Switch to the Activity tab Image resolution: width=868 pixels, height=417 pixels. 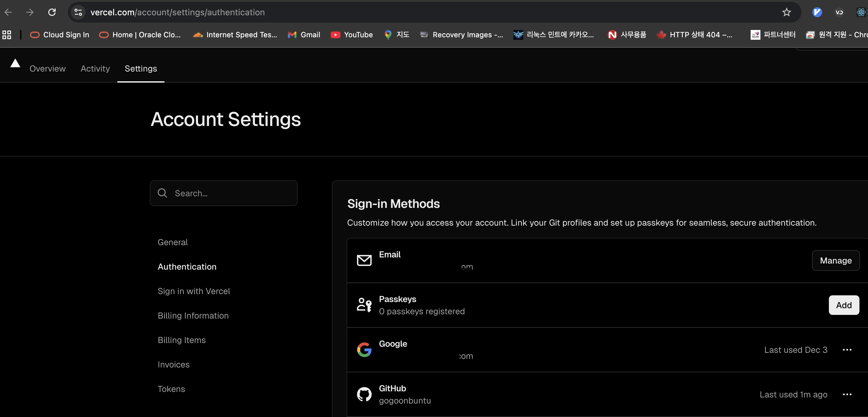tap(95, 68)
